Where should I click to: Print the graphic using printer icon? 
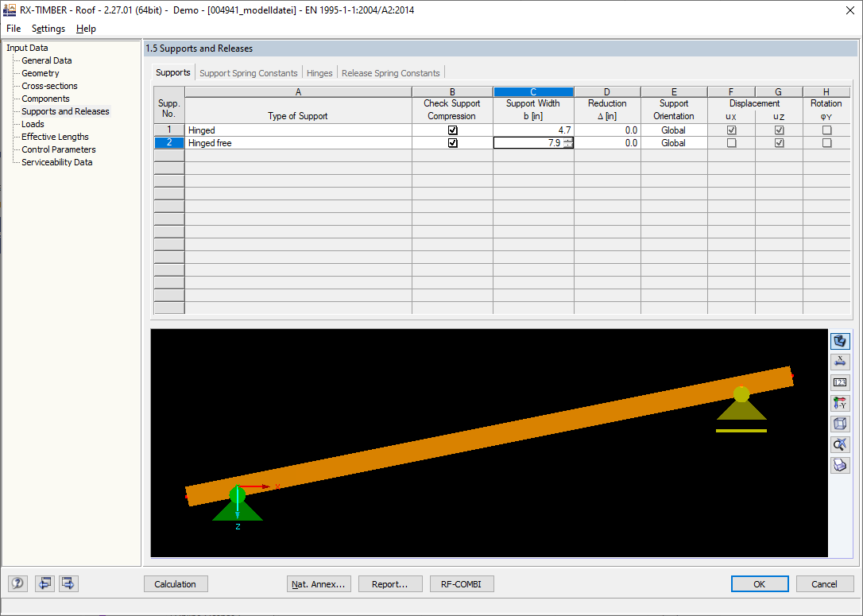(x=840, y=465)
